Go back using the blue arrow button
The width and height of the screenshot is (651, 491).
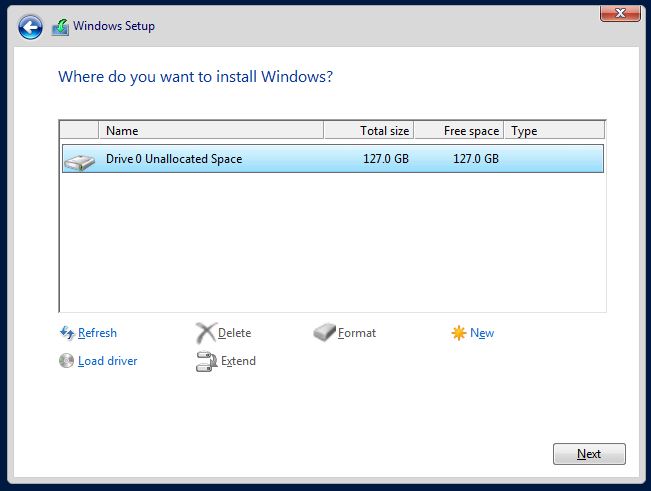[x=30, y=27]
